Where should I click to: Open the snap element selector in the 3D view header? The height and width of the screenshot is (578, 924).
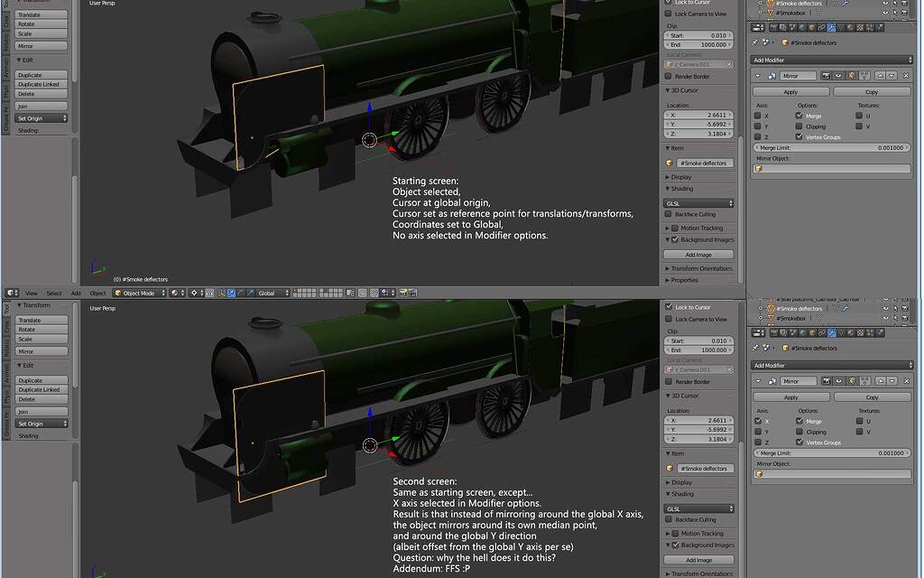point(387,294)
